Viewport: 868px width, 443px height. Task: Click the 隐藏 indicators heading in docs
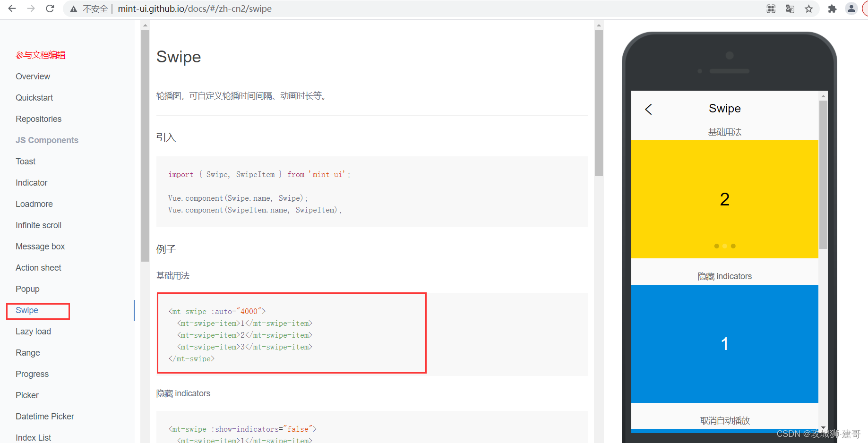pos(183,393)
